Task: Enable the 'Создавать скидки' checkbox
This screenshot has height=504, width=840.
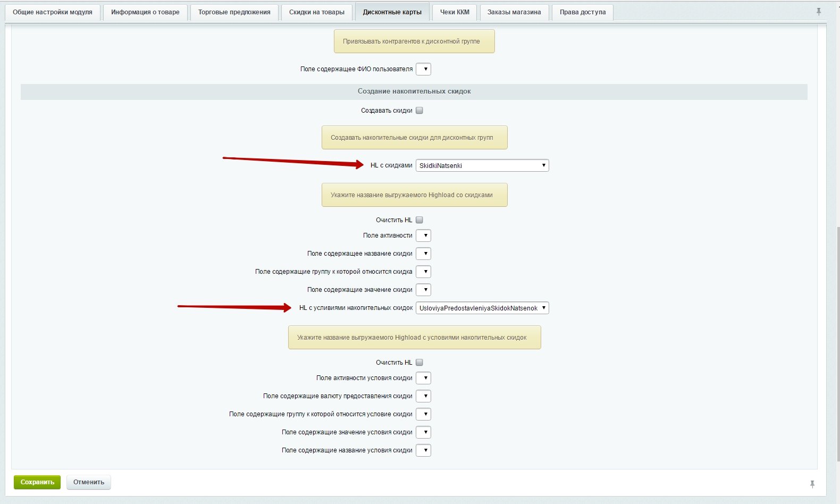Action: click(x=419, y=111)
